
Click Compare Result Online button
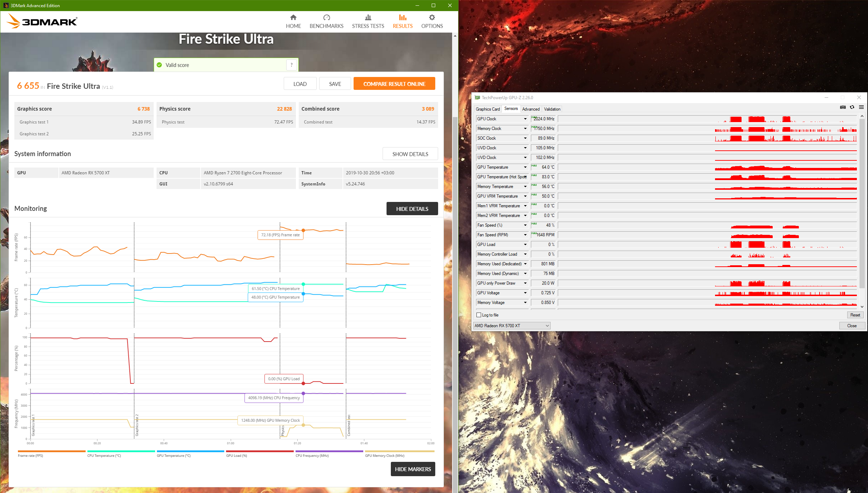pos(394,84)
